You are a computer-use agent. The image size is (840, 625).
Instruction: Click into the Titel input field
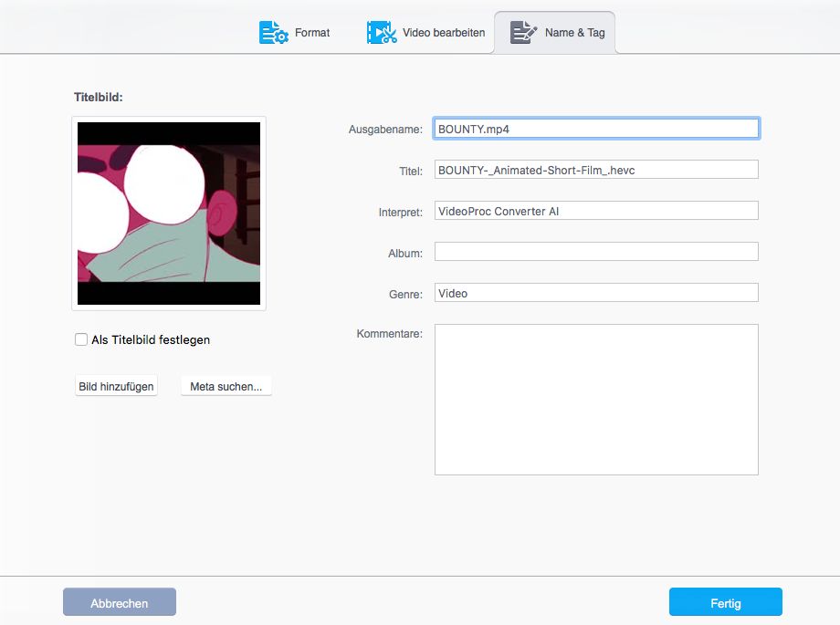596,170
